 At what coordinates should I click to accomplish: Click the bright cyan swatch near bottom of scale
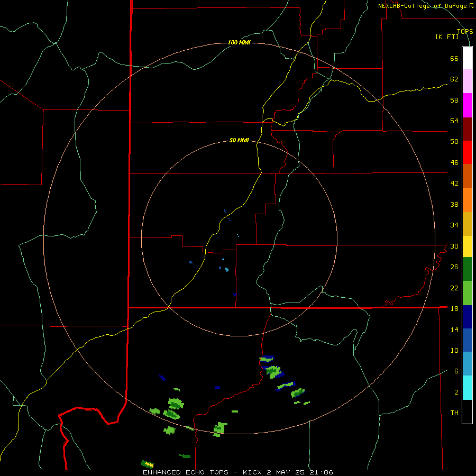467,388
